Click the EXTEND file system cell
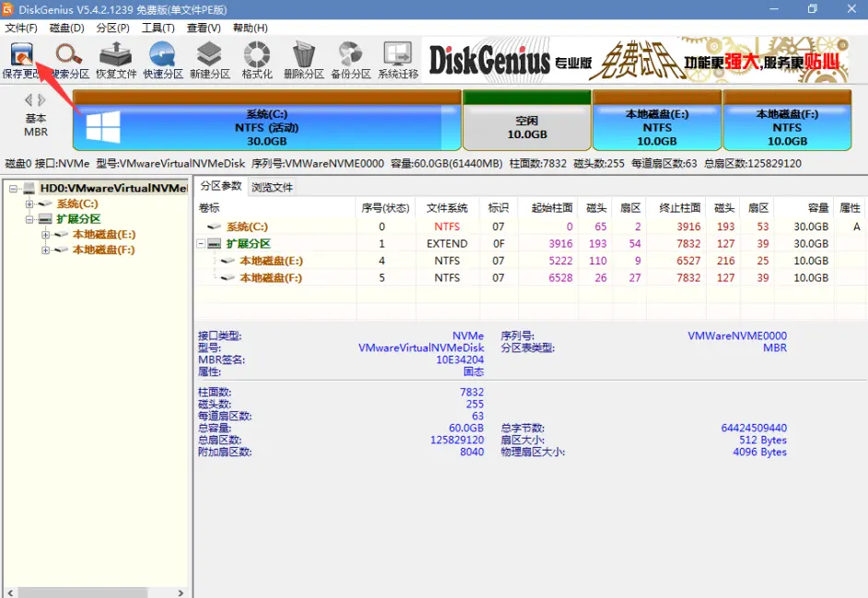Image resolution: width=868 pixels, height=598 pixels. (447, 243)
